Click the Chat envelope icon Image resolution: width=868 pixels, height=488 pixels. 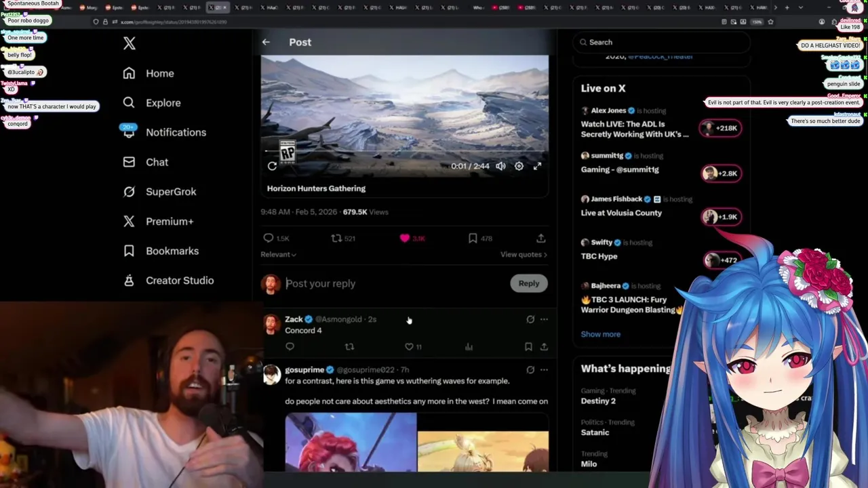click(129, 162)
